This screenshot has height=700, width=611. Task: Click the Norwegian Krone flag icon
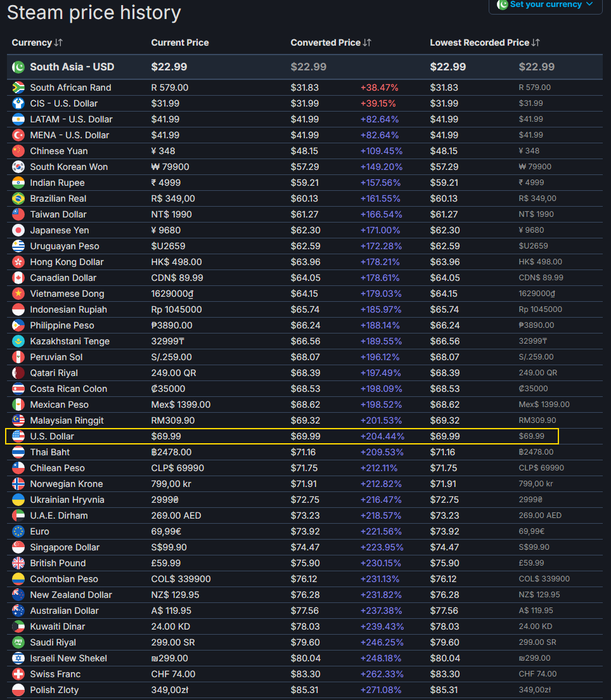coord(18,484)
